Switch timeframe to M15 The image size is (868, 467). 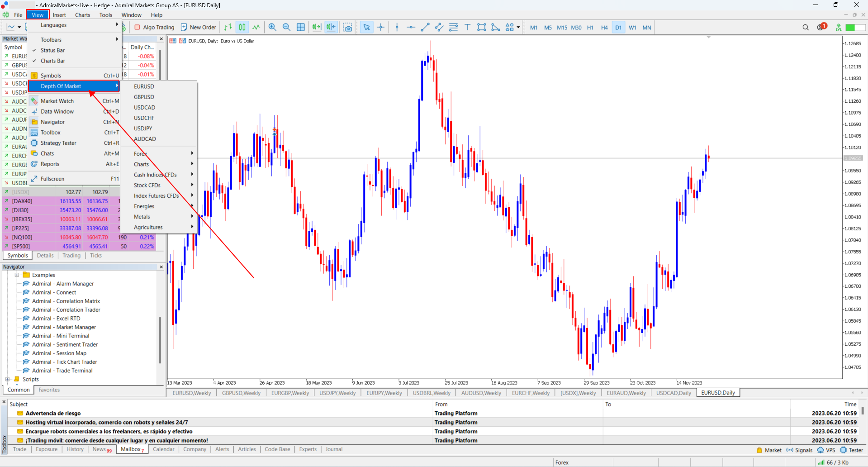pos(562,28)
